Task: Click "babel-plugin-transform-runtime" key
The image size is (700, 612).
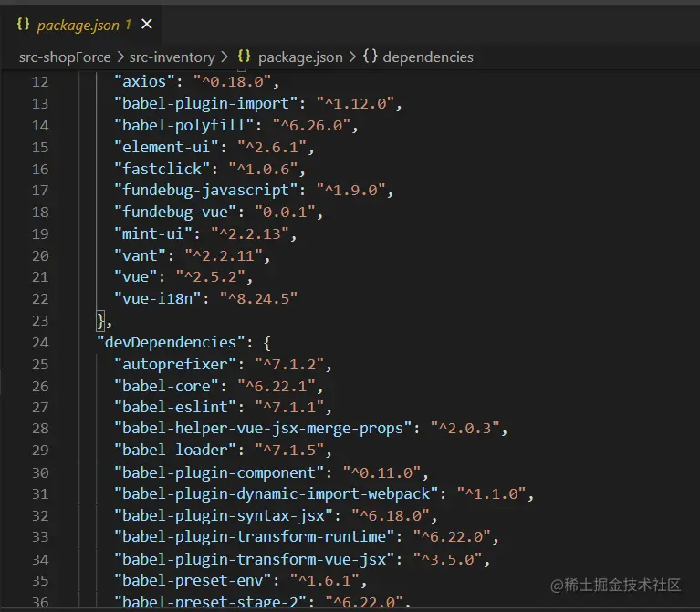Action: [254, 536]
